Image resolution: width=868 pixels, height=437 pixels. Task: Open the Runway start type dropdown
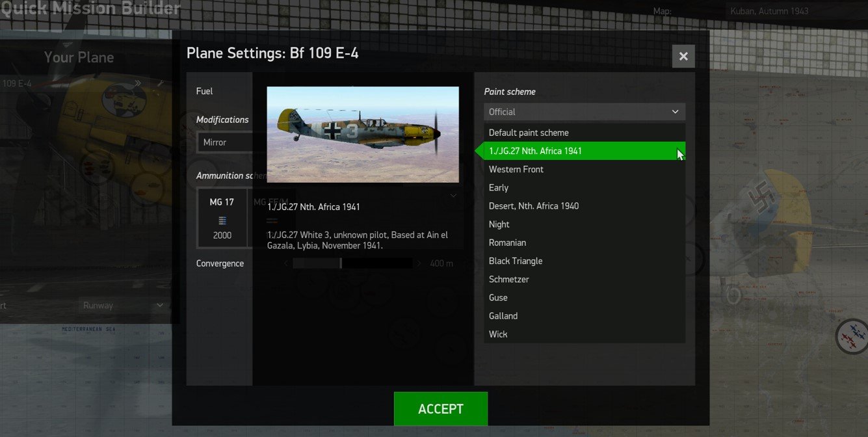123,305
